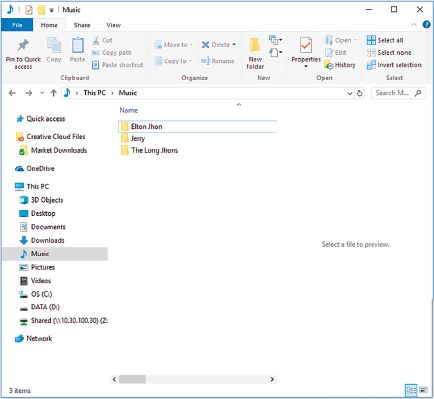Click the Cut scissors command
The width and height of the screenshot is (434, 399).
point(102,40)
